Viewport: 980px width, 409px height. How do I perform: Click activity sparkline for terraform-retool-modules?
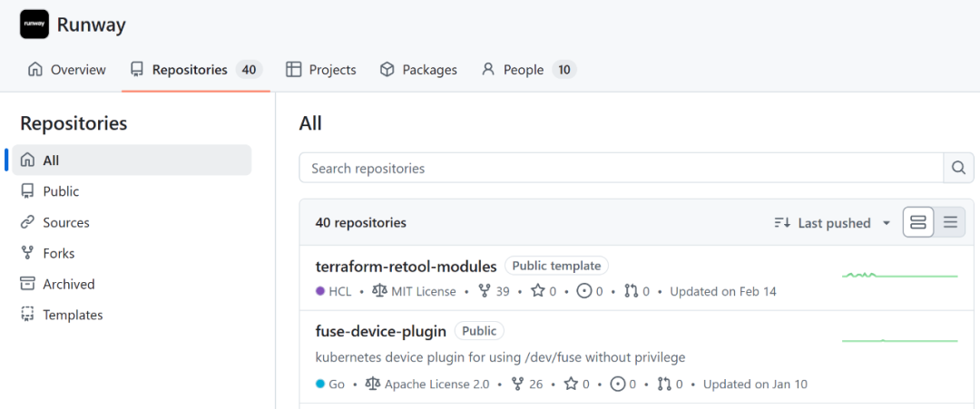899,275
